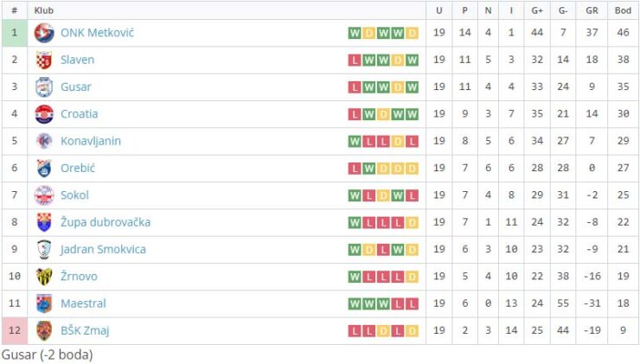Image resolution: width=640 pixels, height=364 pixels.
Task: Click the ONK Metković club crest icon
Action: point(44,33)
